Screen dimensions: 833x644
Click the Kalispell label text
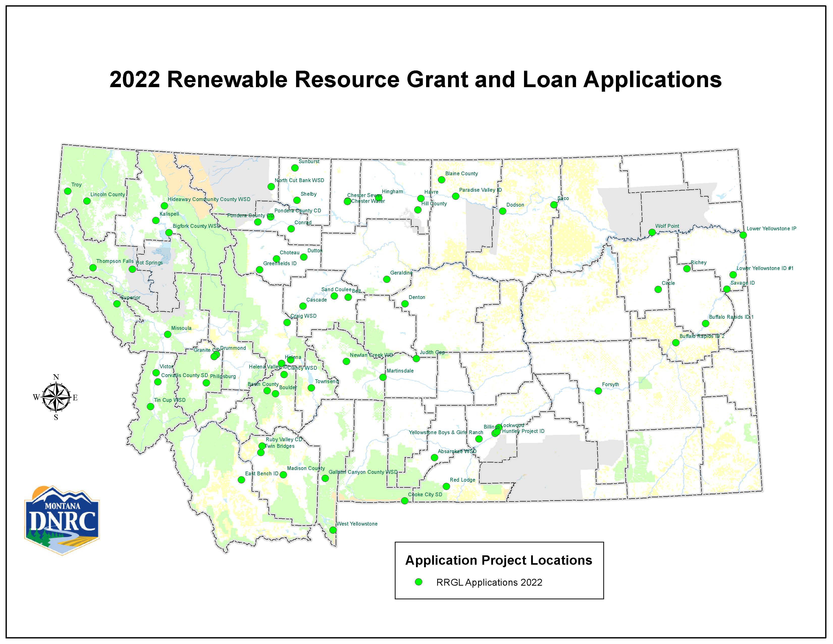[169, 214]
